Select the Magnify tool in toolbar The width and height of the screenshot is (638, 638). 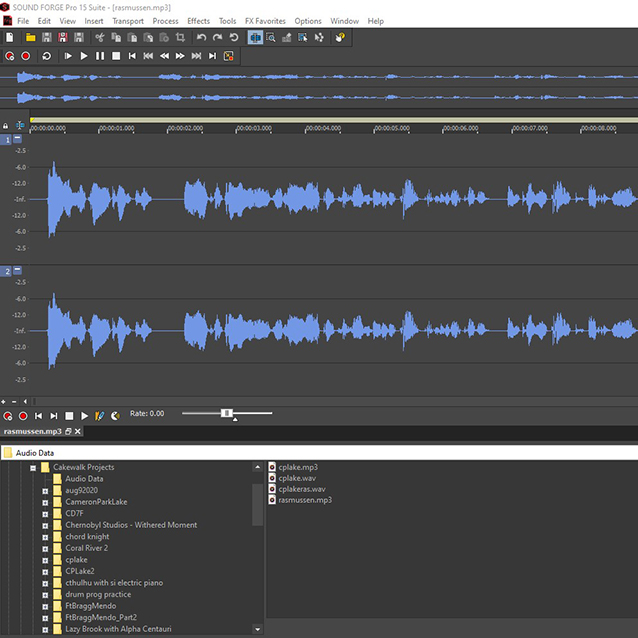[x=272, y=38]
